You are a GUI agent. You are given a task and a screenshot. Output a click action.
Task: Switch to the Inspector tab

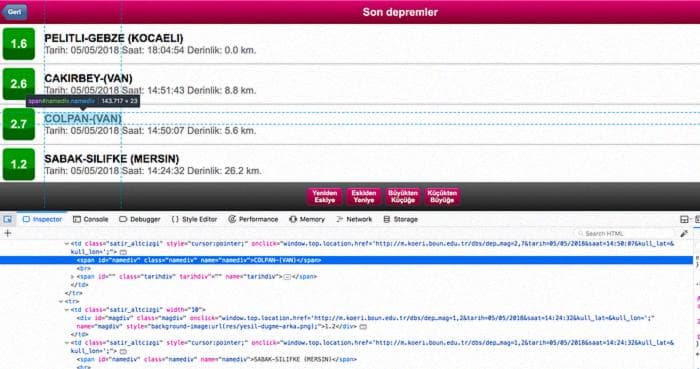click(x=42, y=219)
